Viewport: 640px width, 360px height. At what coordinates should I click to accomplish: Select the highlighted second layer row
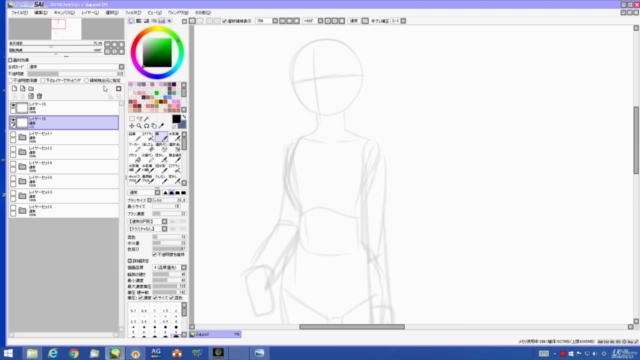tap(64, 123)
